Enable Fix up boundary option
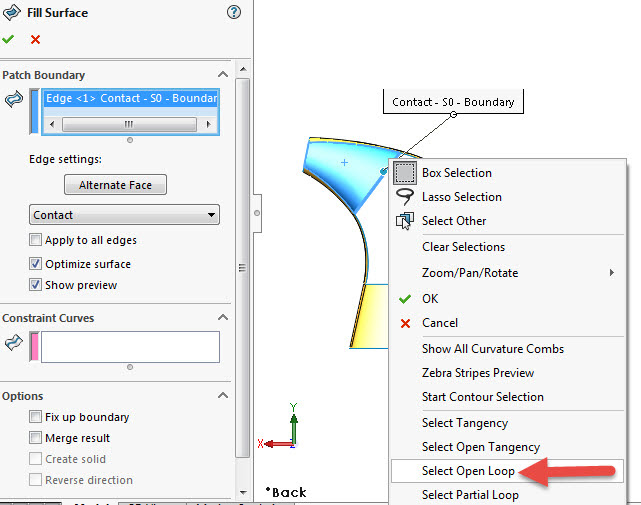The width and height of the screenshot is (641, 505). (x=35, y=417)
